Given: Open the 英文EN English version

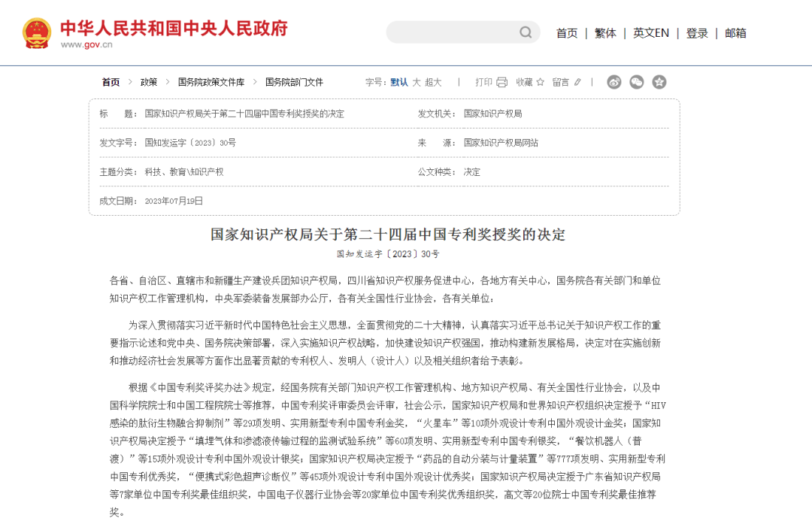Looking at the screenshot, I should tap(651, 33).
